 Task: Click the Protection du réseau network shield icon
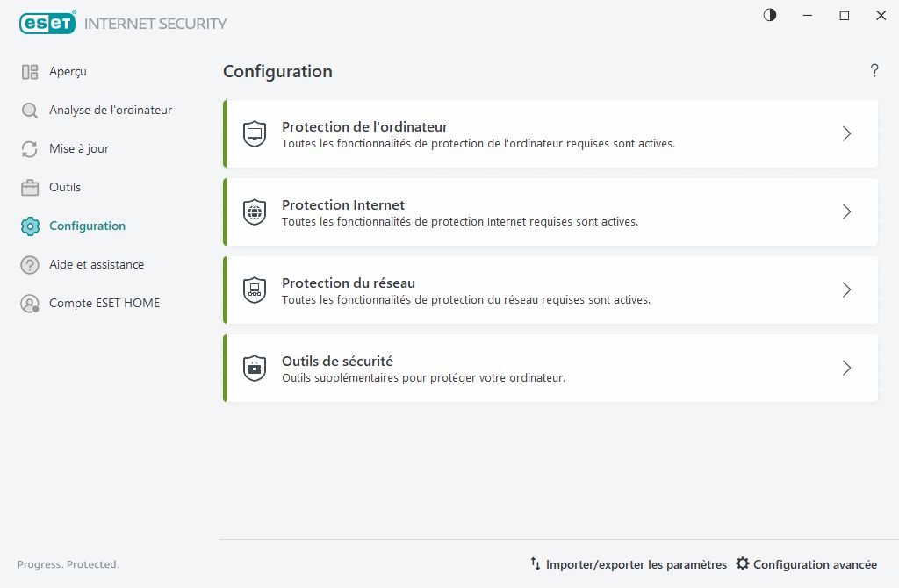click(x=254, y=290)
